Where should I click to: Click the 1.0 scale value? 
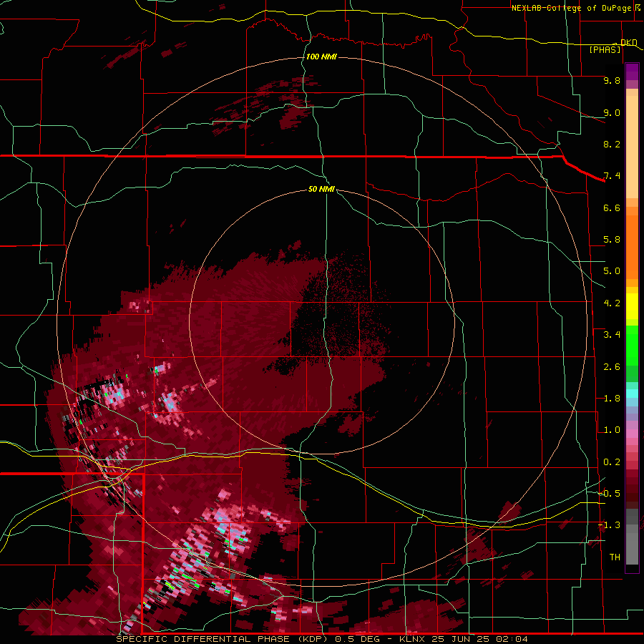[612, 430]
